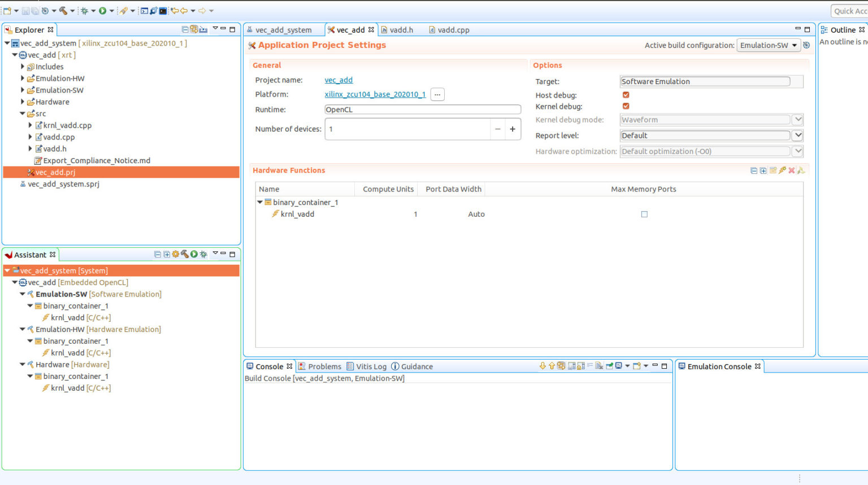Click the hammer Build icon in main toolbar
The height and width of the screenshot is (485, 868).
[x=63, y=11]
